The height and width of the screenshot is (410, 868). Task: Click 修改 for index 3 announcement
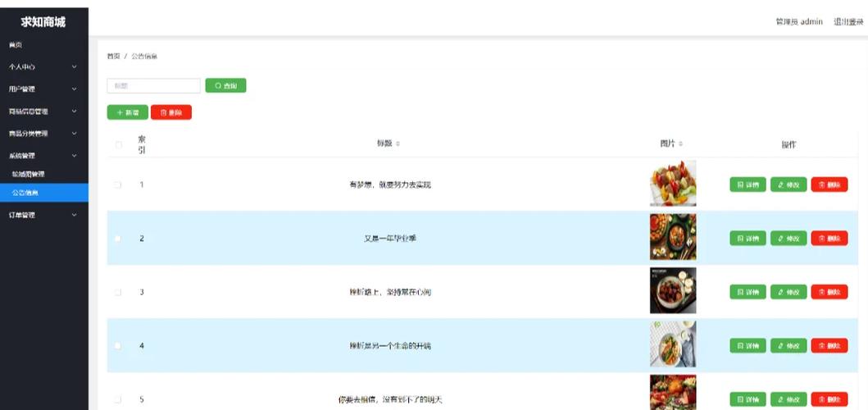tap(788, 292)
